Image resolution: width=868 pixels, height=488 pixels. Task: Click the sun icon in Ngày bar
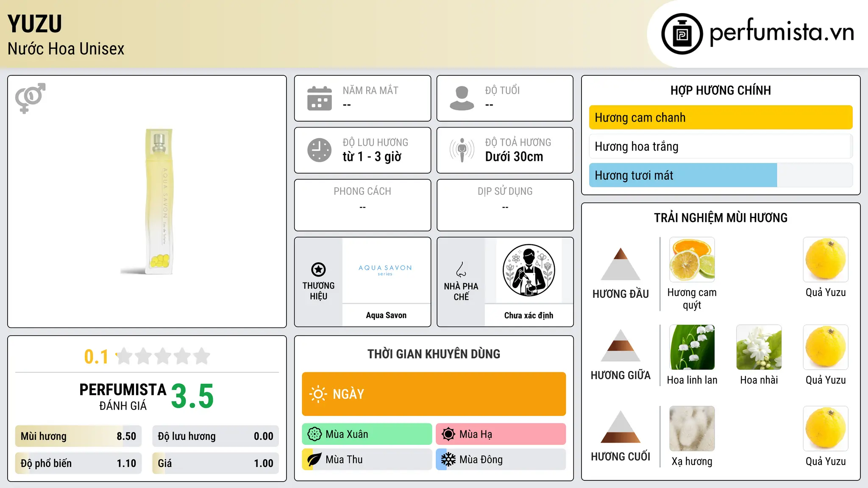[318, 394]
